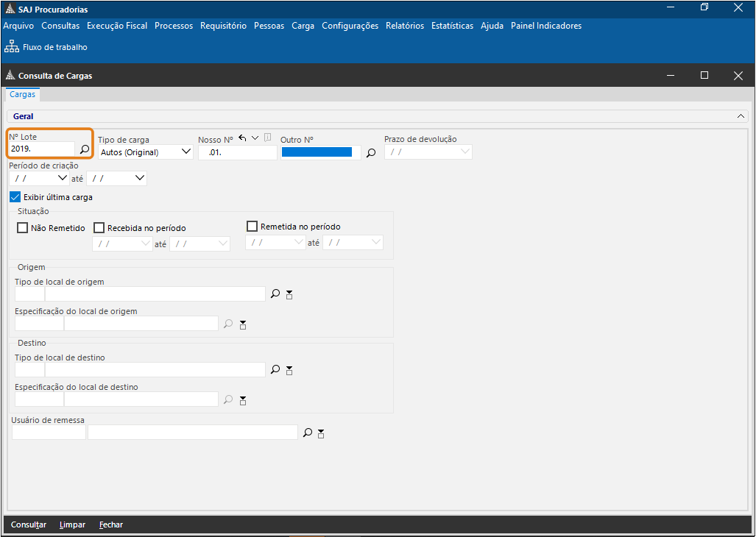This screenshot has width=756, height=537.
Task: Open the Relatórios menu
Action: (404, 26)
